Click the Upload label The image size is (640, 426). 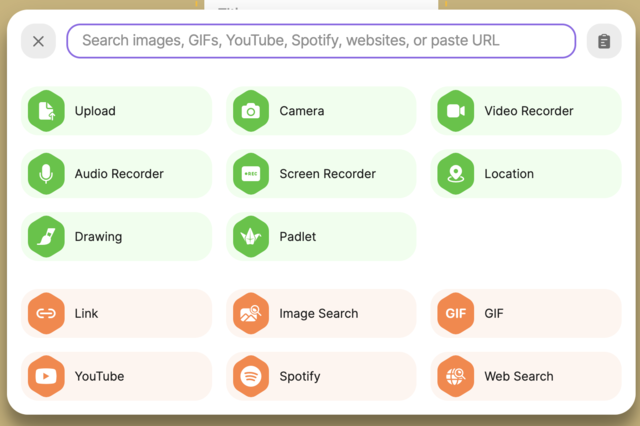point(95,111)
